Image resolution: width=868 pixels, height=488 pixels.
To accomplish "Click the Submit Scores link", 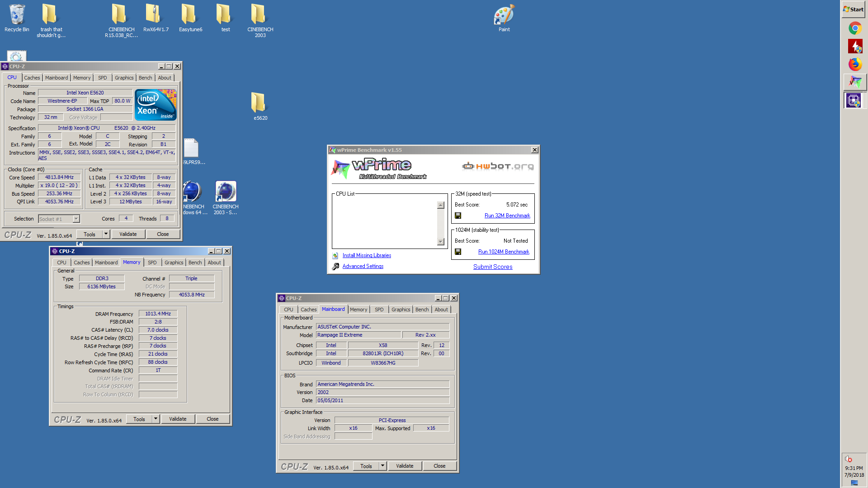I will point(493,267).
